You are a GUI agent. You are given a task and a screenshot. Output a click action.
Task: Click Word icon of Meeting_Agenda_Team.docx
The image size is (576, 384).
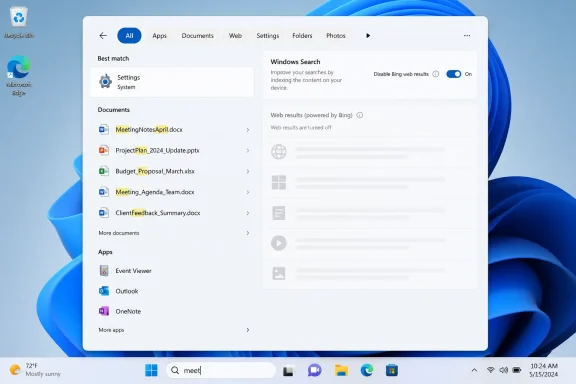point(104,192)
